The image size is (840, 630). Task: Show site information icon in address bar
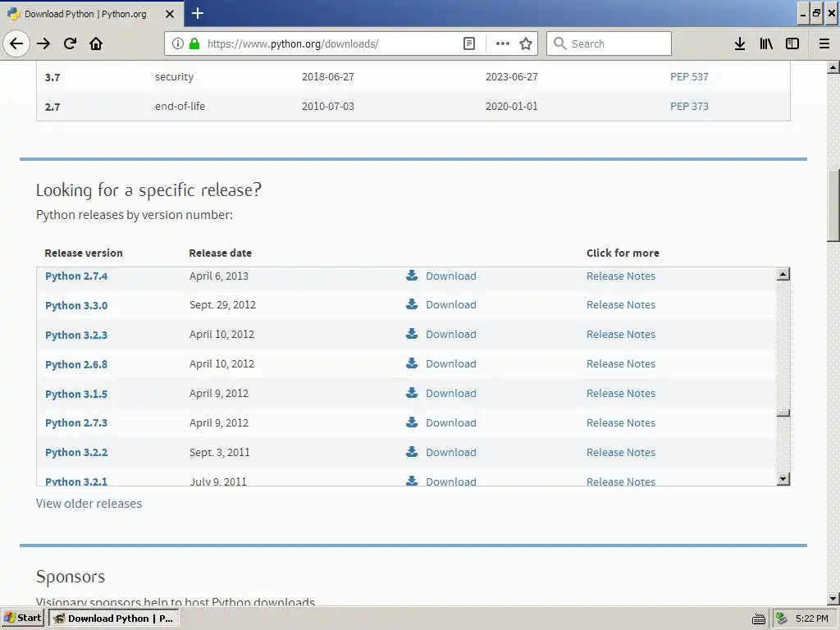[178, 43]
